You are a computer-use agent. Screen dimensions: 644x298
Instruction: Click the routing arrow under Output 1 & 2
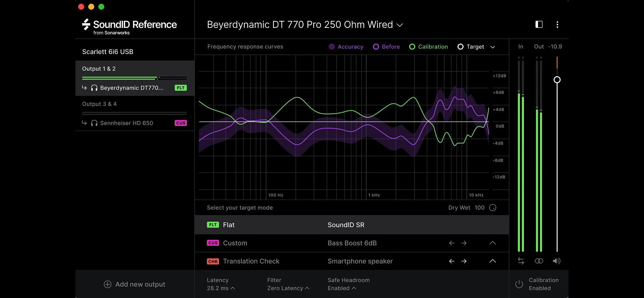click(85, 88)
